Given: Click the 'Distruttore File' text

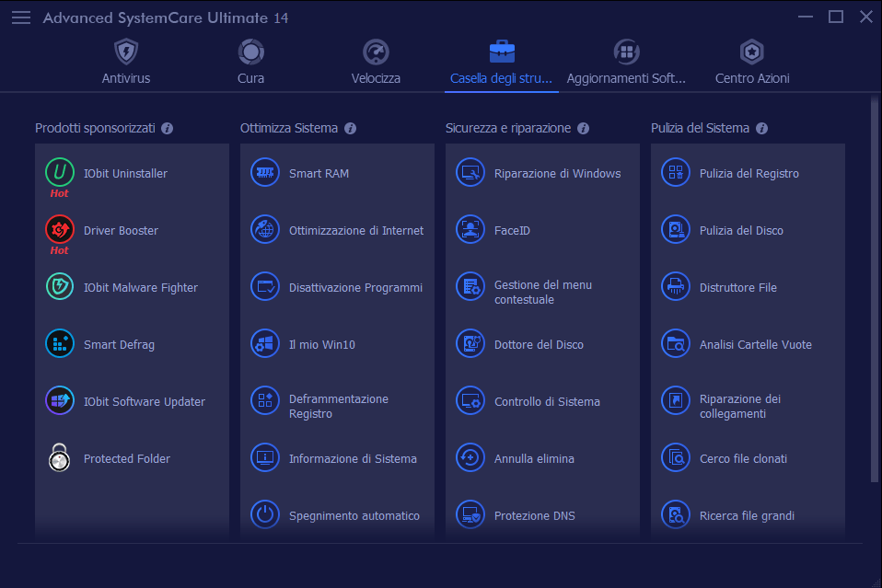Looking at the screenshot, I should (738, 288).
